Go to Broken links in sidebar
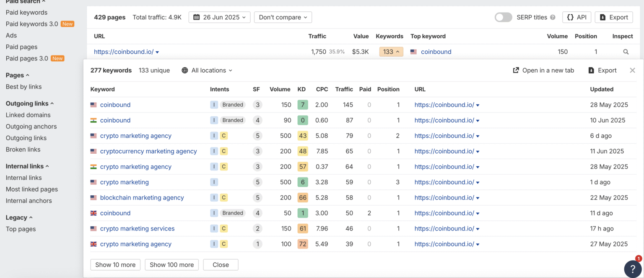644x278 pixels. (x=23, y=149)
